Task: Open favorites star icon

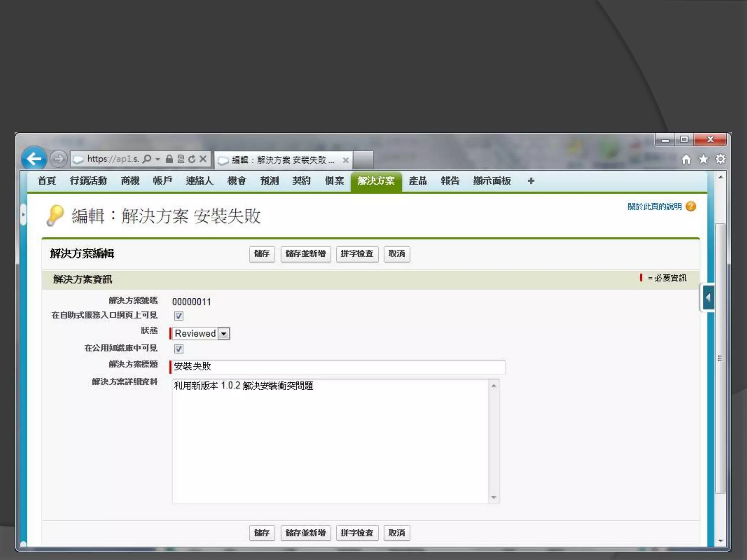Action: [x=703, y=159]
